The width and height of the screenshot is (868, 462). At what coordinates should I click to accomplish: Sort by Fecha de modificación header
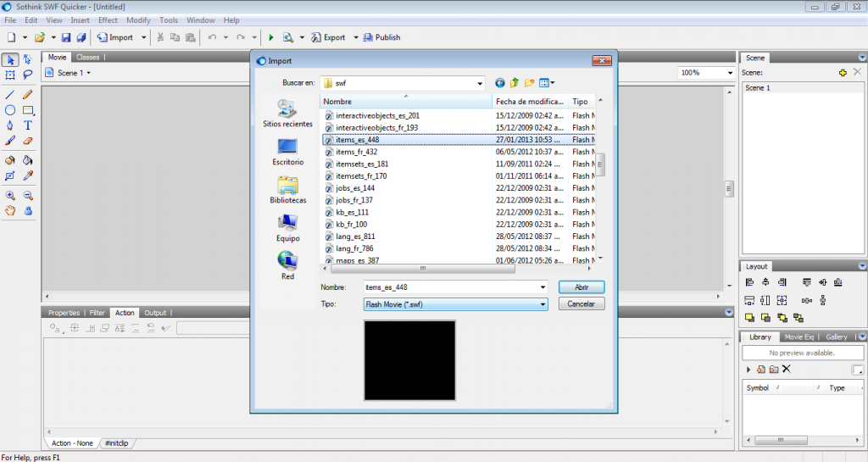[x=530, y=101]
